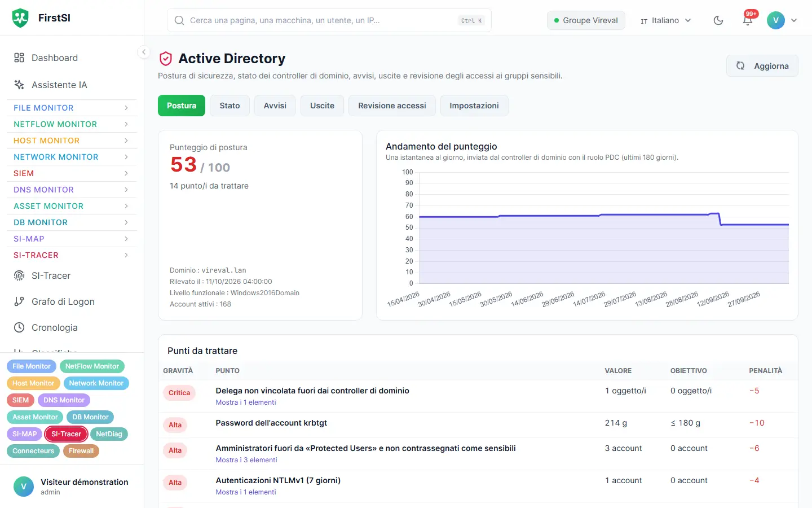Click the search magnifier icon

click(179, 20)
